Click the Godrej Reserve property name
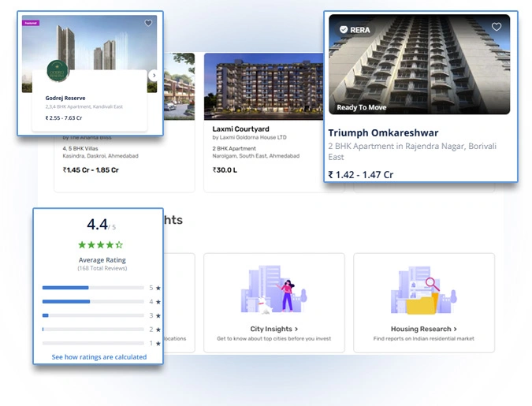Viewport: 532px width, 406px height. [x=65, y=98]
